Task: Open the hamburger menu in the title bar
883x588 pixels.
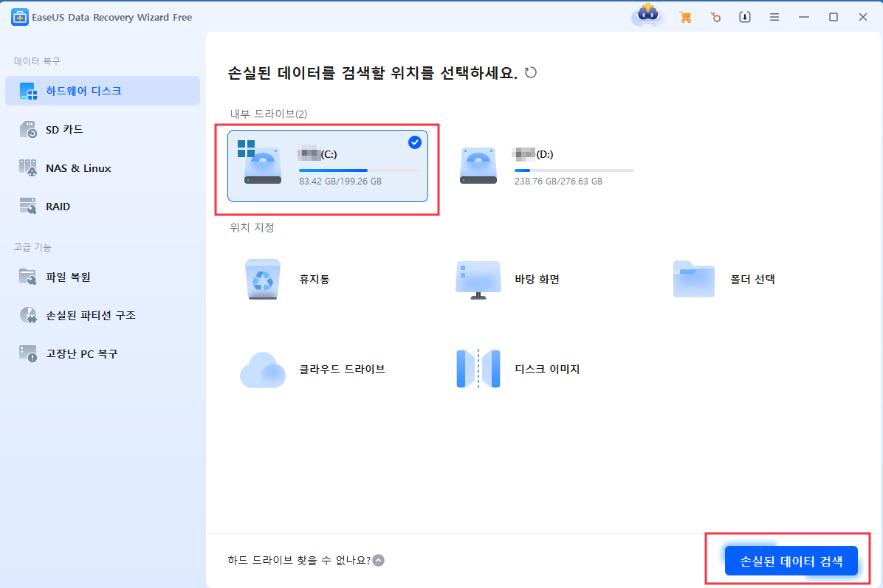Action: (x=774, y=16)
